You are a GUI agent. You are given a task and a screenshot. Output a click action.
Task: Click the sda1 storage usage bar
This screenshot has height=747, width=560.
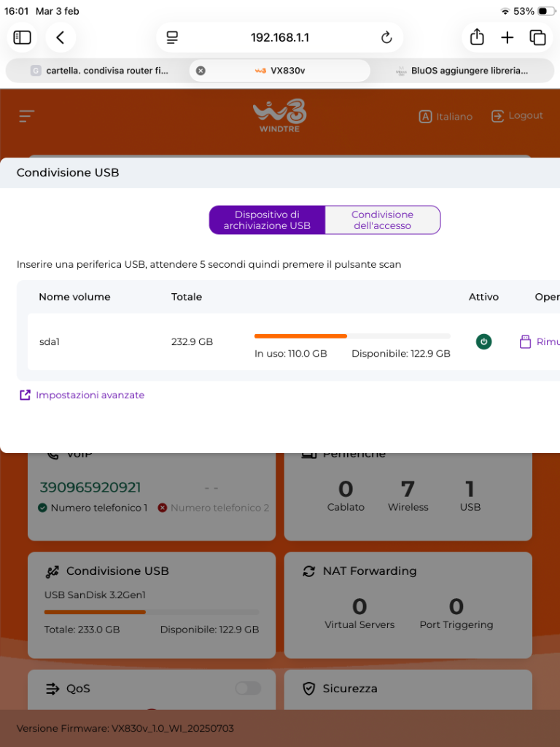pyautogui.click(x=352, y=336)
